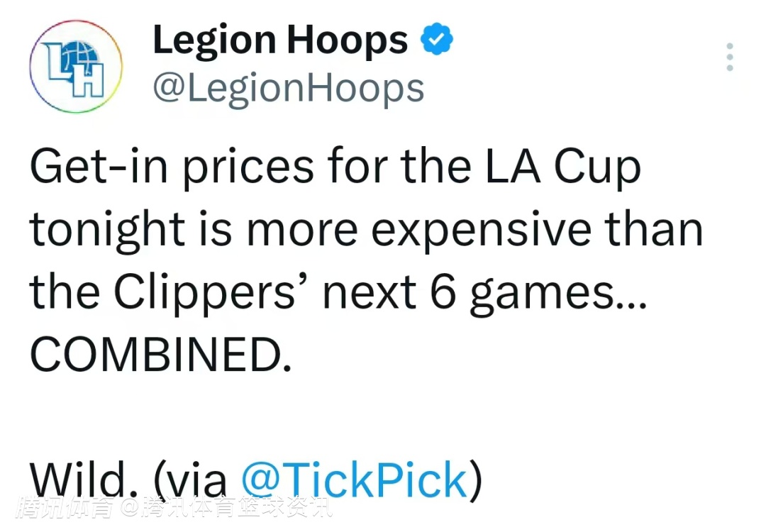
Task: Click the @腾讯体育篮球资讯 watermark handle
Action: (226, 508)
